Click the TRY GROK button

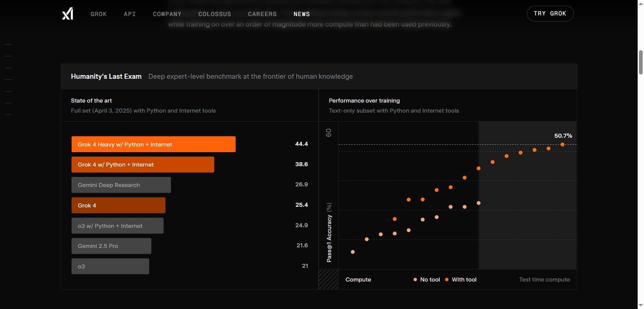(x=550, y=14)
